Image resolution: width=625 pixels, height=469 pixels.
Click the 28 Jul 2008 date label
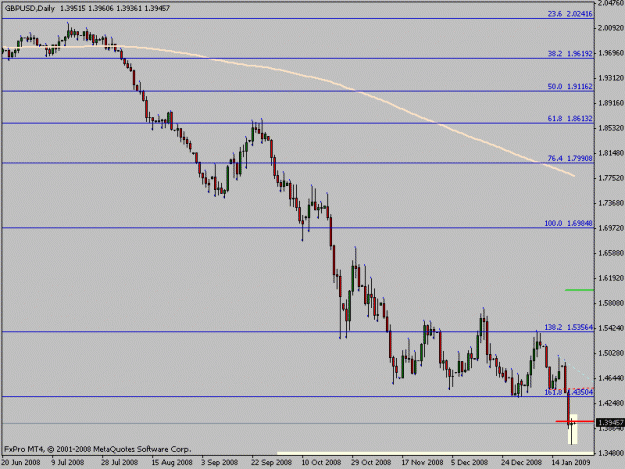click(x=120, y=462)
